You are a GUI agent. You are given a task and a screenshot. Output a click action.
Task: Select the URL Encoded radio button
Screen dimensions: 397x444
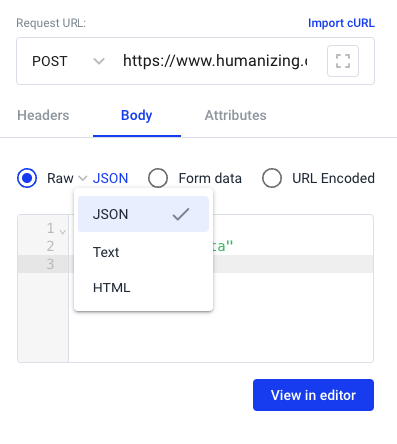272,178
